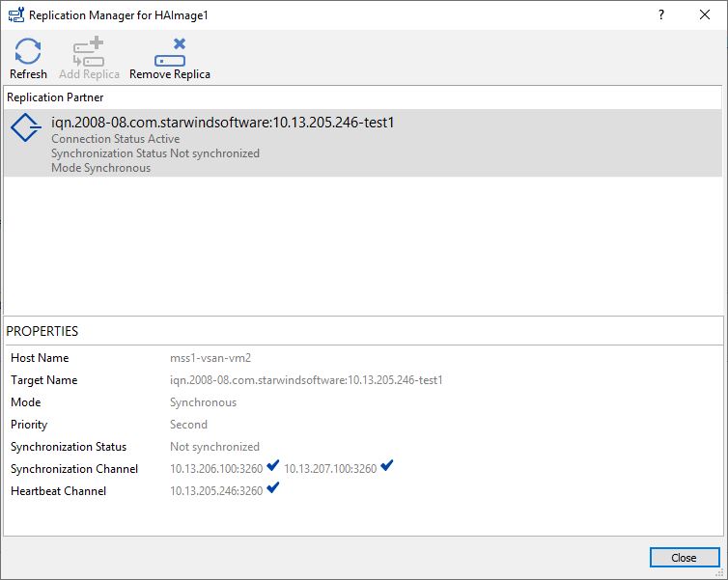Click the Priority label

[29, 425]
